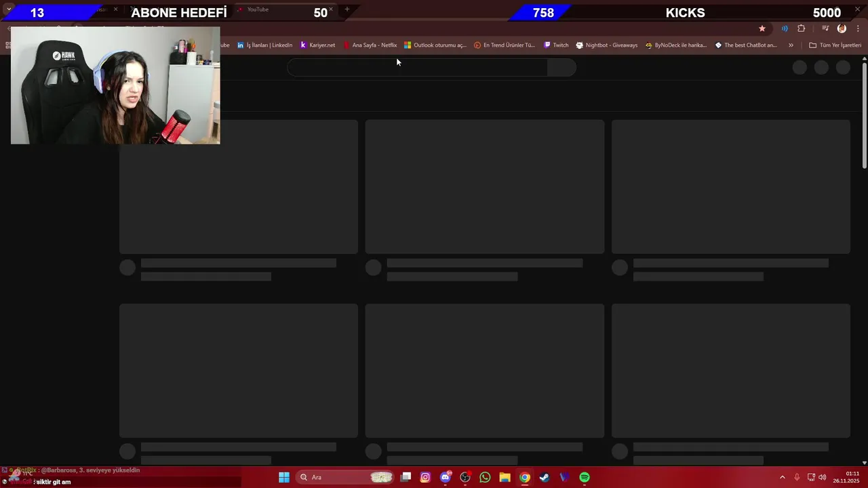This screenshot has width=868, height=488.
Task: Open tab search dropdown arrow
Action: click(8, 9)
